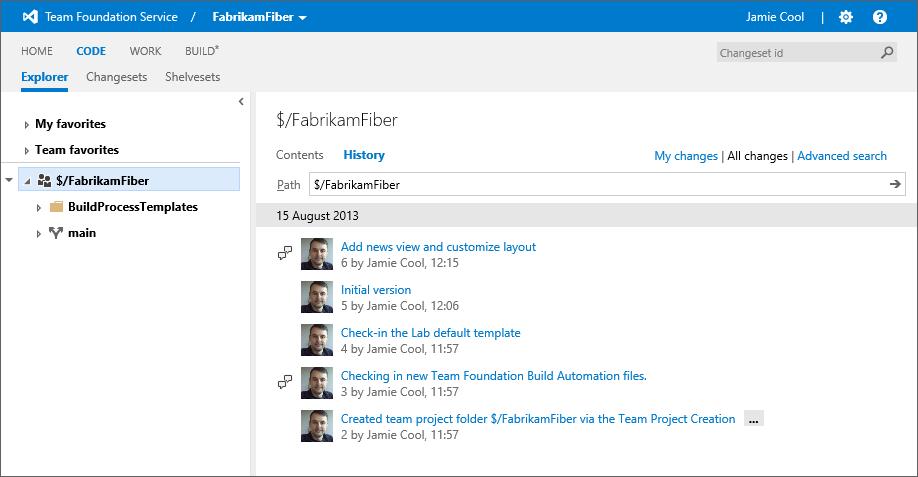Click avatar for Created team project folder changeset
Image resolution: width=918 pixels, height=477 pixels.
point(317,426)
